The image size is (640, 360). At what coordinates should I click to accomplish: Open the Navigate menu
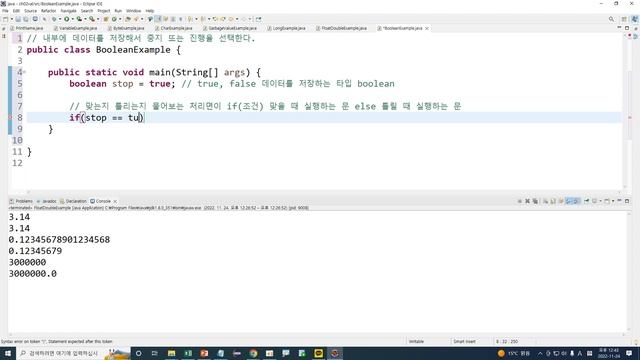[68, 11]
